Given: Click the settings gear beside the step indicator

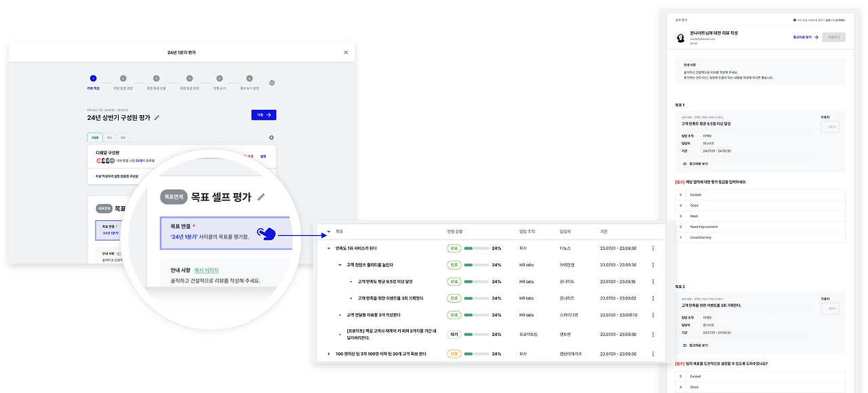Looking at the screenshot, I should (x=272, y=83).
